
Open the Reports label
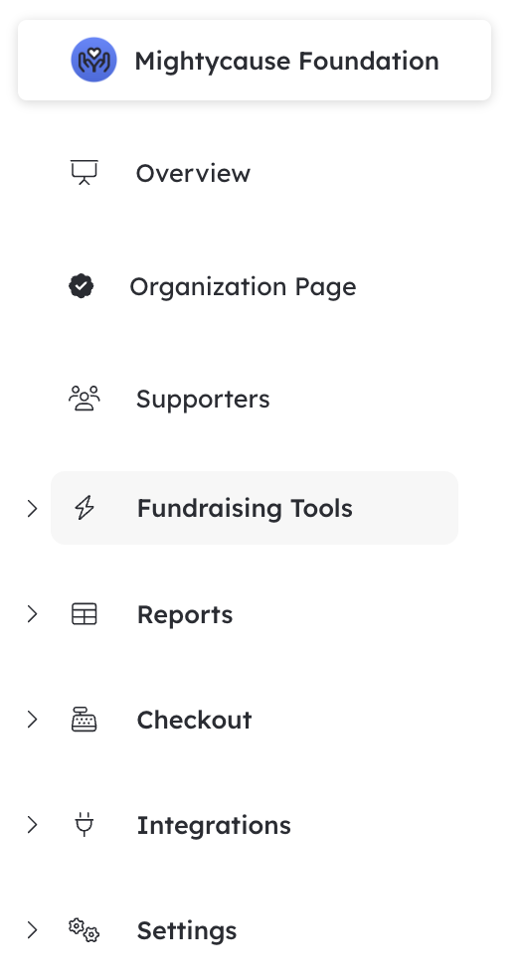point(185,615)
